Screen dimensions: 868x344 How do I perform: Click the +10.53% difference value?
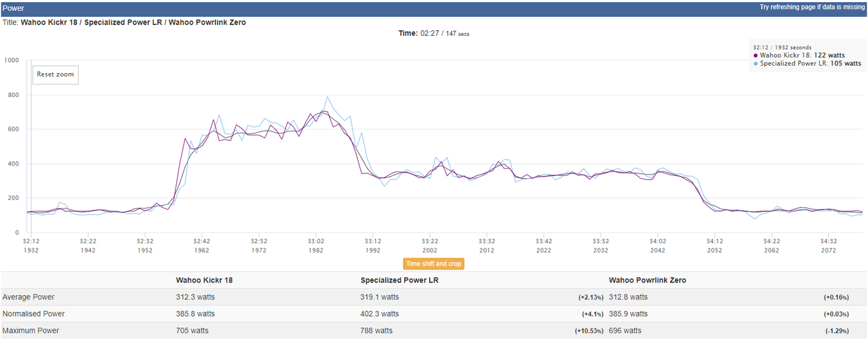tap(589, 331)
